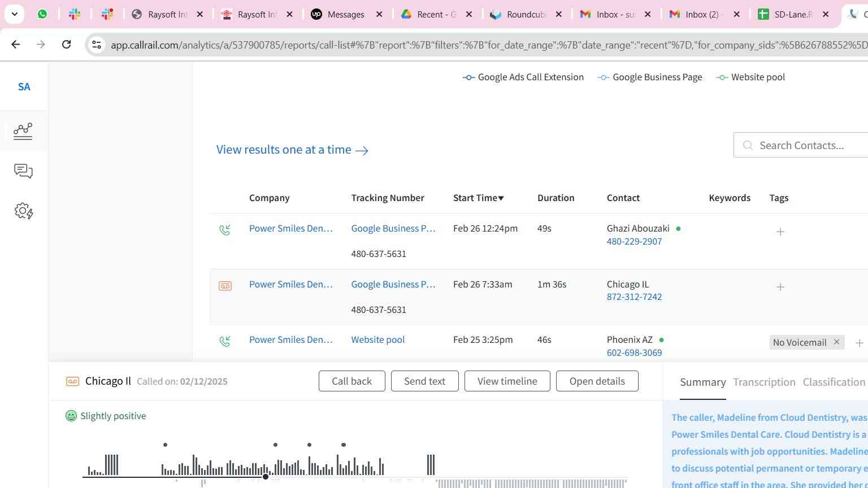868x488 pixels.
Task: Open the Settings gear icon in sidebar
Action: [23, 211]
